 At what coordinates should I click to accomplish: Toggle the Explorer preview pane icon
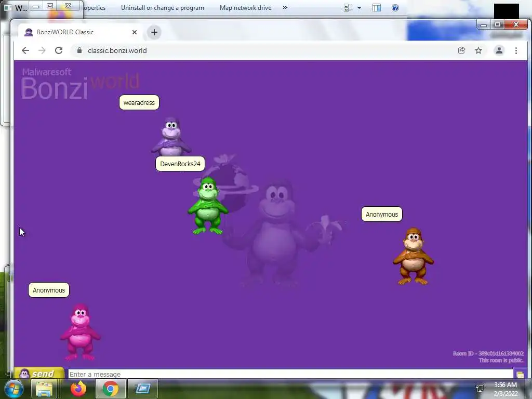(x=376, y=8)
